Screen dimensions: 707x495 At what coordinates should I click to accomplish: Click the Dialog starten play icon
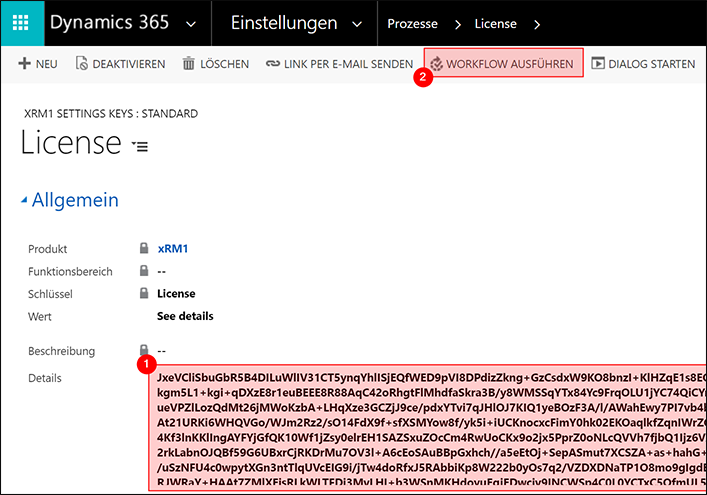[x=598, y=64]
